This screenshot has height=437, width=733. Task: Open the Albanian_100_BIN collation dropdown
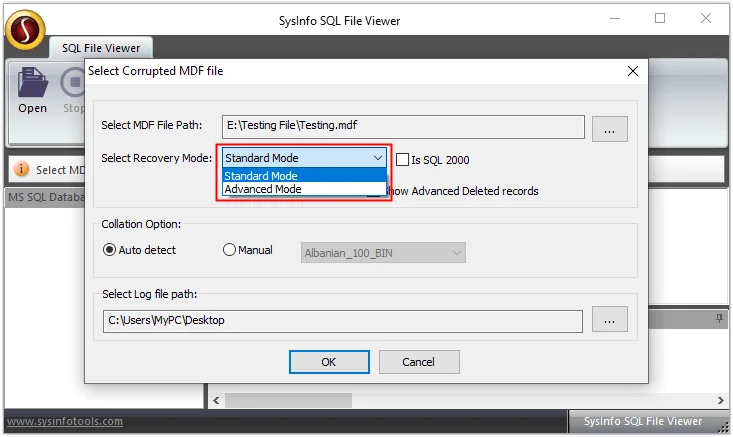point(383,253)
